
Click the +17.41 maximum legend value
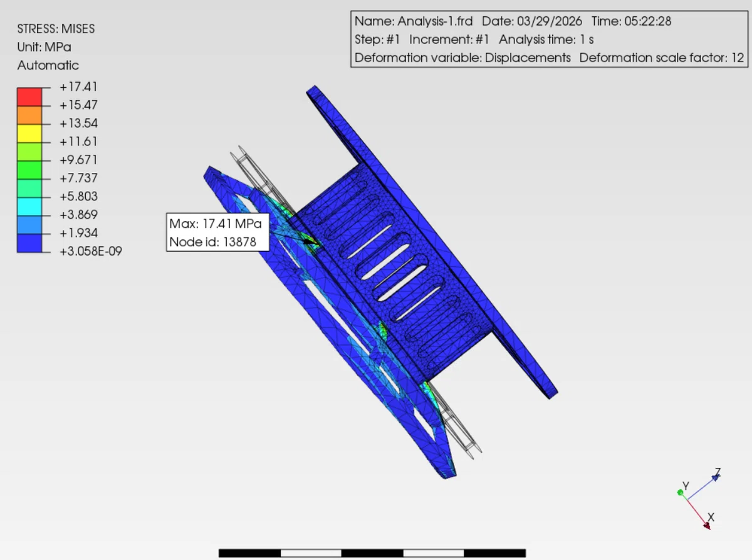[x=78, y=87]
